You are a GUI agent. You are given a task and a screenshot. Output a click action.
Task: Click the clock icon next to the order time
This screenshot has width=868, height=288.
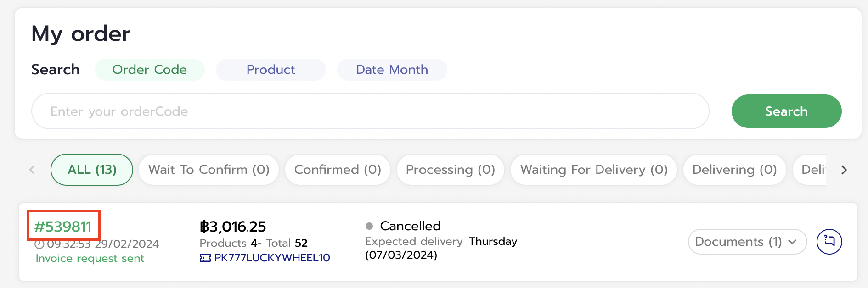click(x=39, y=244)
